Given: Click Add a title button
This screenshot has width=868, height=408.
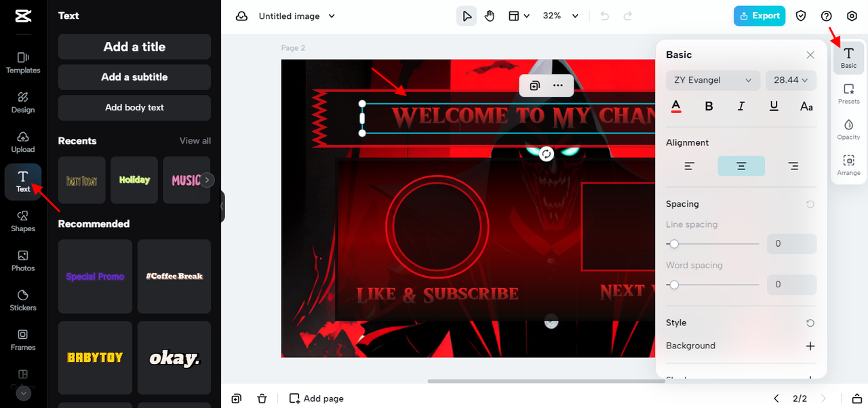Looking at the screenshot, I should pos(134,47).
